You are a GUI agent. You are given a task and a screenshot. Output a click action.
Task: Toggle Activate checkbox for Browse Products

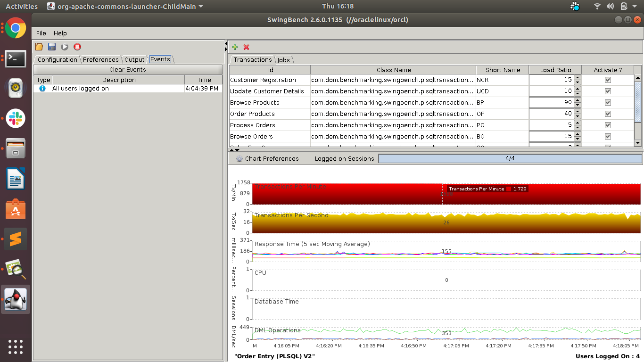[608, 103]
